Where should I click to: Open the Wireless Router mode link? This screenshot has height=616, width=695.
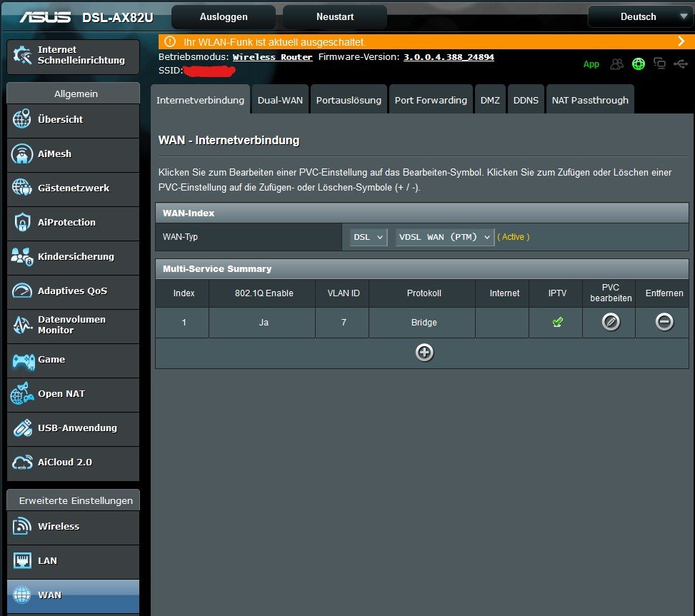pyautogui.click(x=273, y=57)
